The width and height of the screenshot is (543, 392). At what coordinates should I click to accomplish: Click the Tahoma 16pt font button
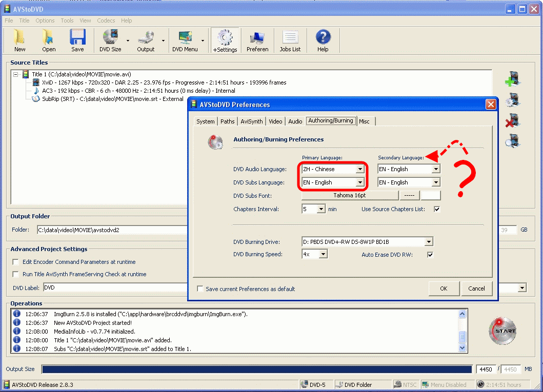[350, 195]
